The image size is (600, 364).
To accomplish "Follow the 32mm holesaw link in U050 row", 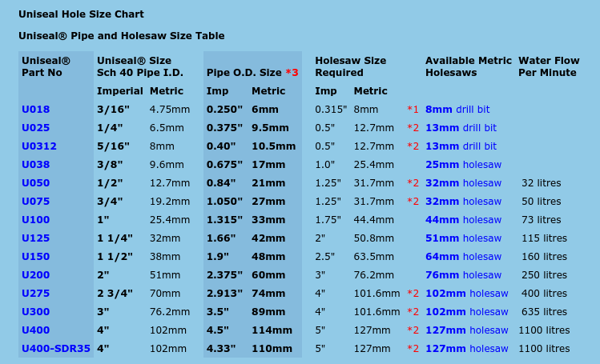I will (463, 183).
